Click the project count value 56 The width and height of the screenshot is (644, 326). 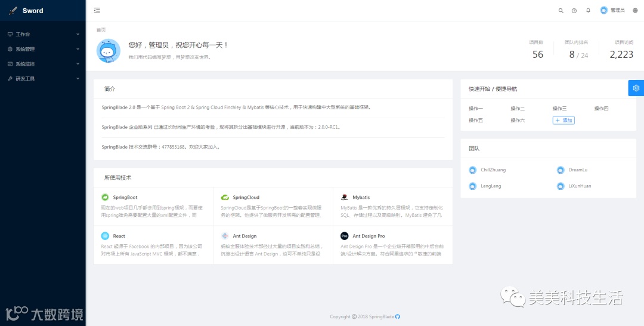[538, 54]
